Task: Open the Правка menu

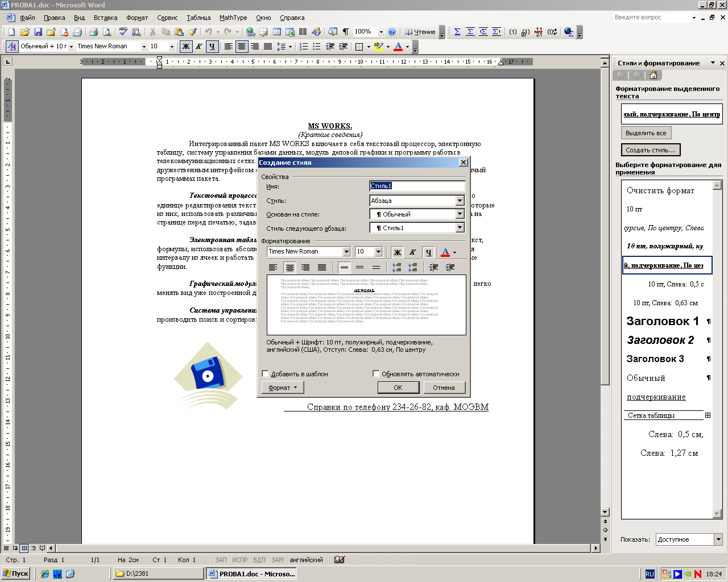Action: [x=54, y=18]
